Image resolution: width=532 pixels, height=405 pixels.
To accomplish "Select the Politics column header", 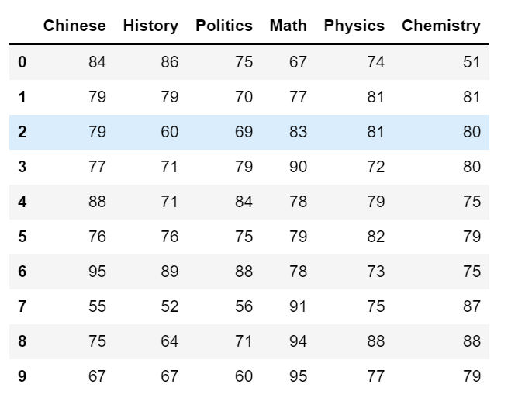I will [224, 26].
